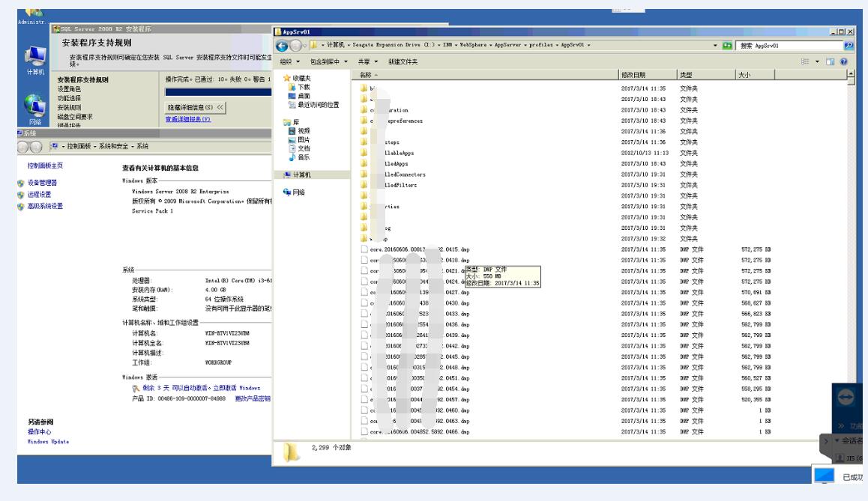Click 控制面板 breadcrumb in 系统 window
This screenshot has width=868, height=501.
click(79, 146)
